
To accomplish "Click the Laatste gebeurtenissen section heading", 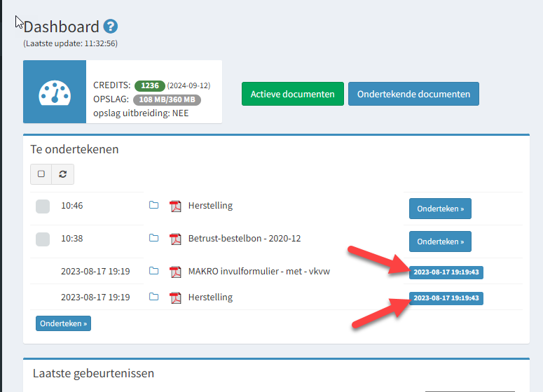I will (93, 373).
